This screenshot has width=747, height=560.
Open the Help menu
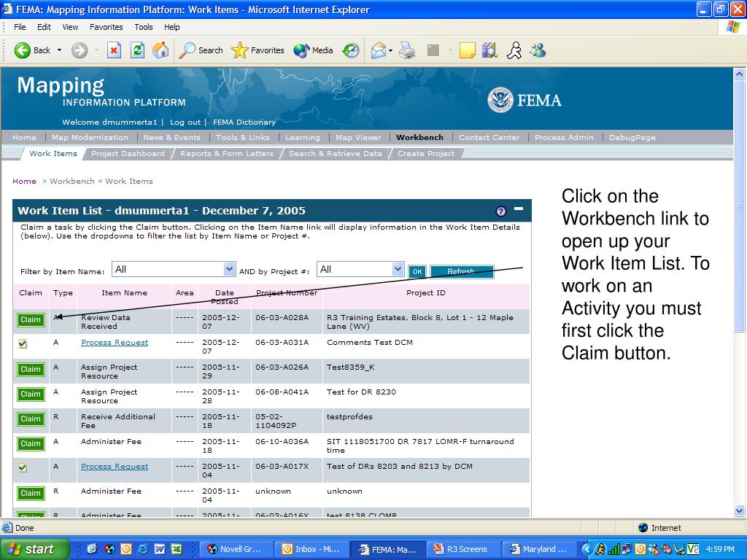[x=172, y=27]
